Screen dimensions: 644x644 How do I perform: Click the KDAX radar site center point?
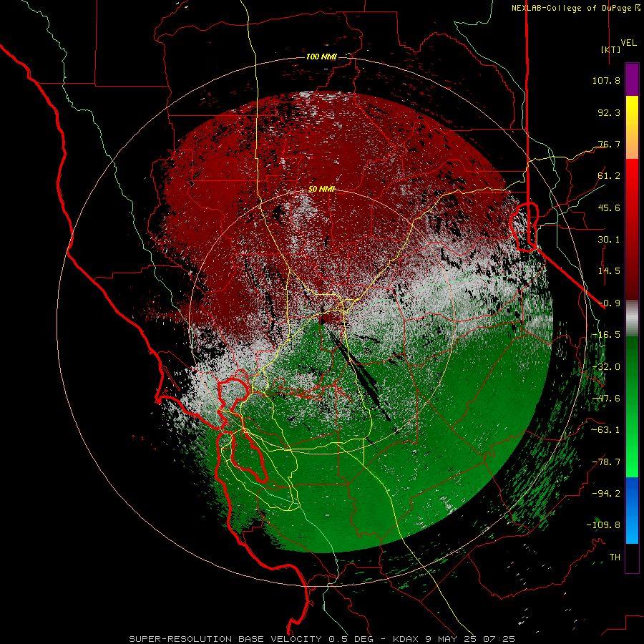point(322,321)
